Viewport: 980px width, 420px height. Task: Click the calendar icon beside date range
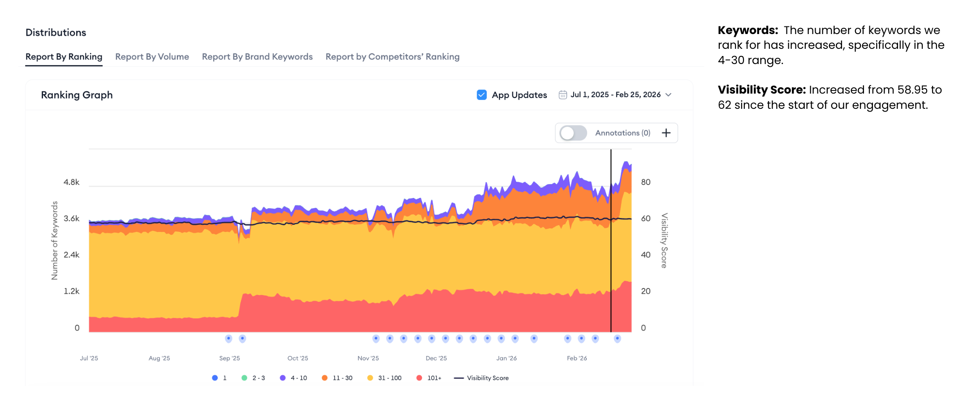tap(563, 95)
